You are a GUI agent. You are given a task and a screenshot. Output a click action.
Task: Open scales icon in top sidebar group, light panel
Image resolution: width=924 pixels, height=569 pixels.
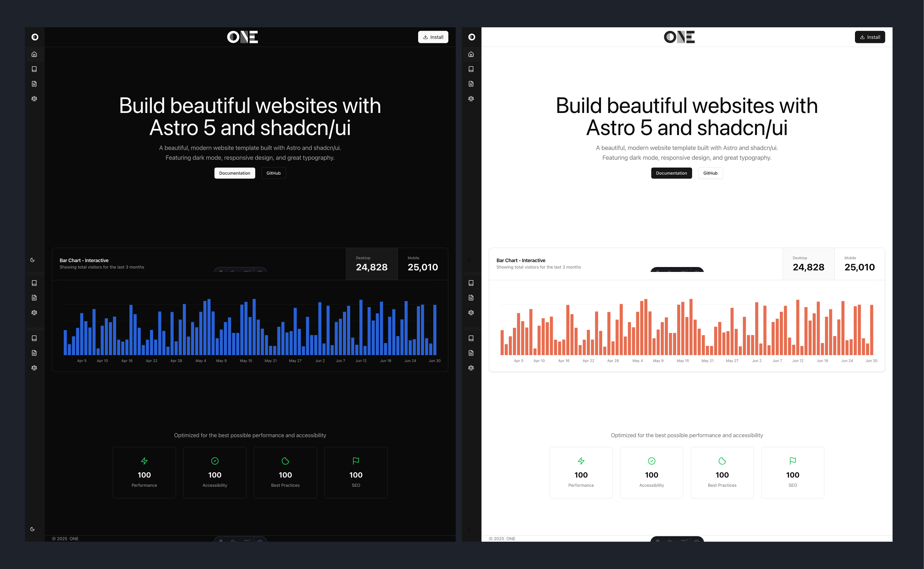tap(471, 99)
